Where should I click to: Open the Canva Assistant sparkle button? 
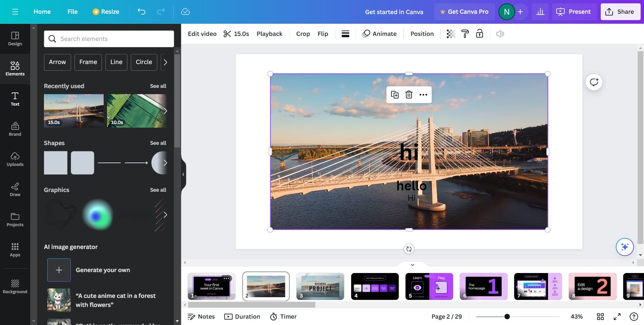pyautogui.click(x=625, y=247)
